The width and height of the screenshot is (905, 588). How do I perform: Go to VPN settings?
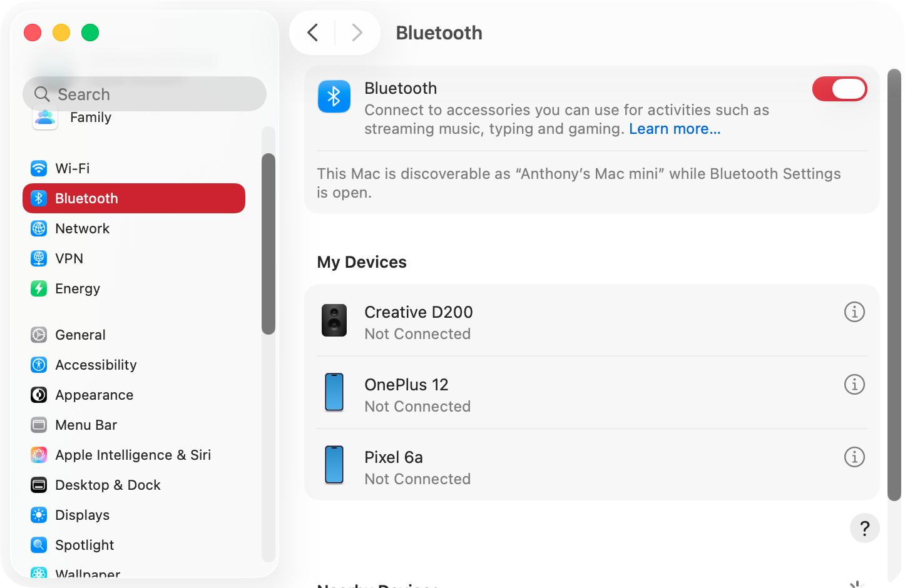tap(134, 258)
